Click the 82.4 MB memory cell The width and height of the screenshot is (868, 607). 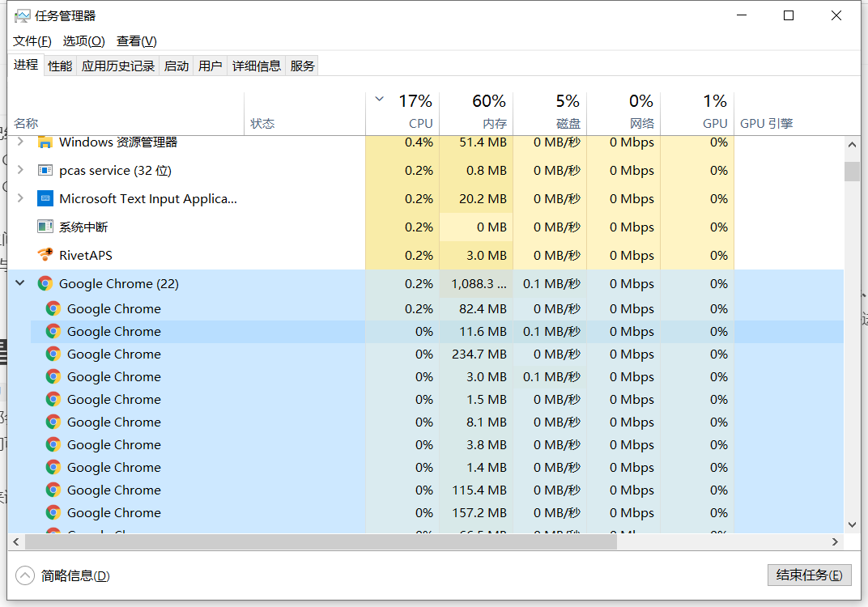(476, 308)
